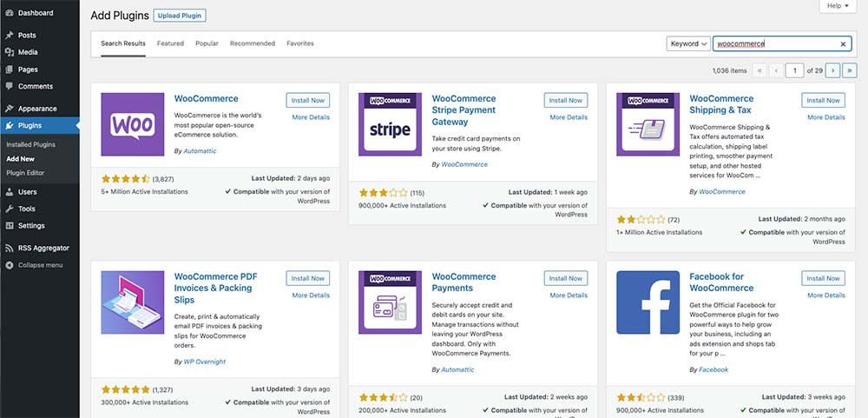
Task: Open the Appearance menu in sidebar
Action: [x=37, y=109]
